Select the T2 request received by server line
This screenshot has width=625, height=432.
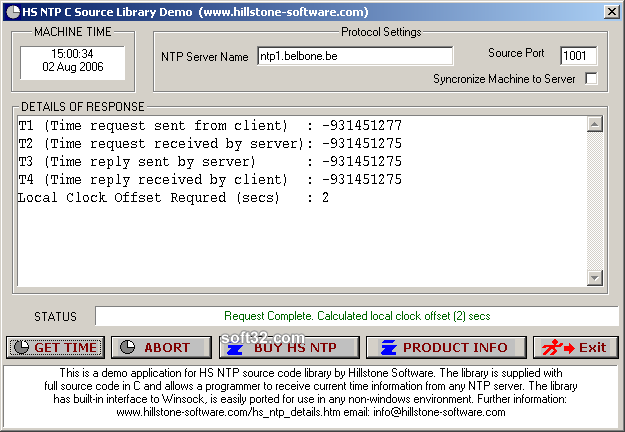click(210, 143)
